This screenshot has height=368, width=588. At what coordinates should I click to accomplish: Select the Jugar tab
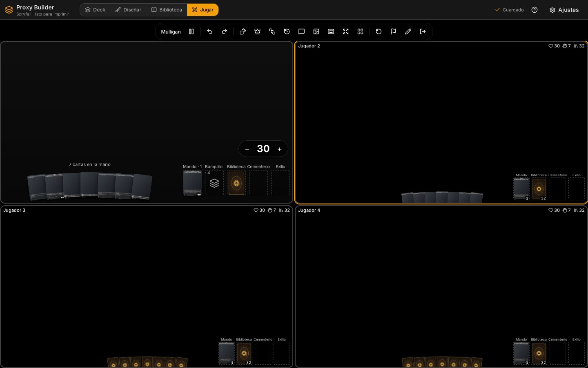(203, 10)
